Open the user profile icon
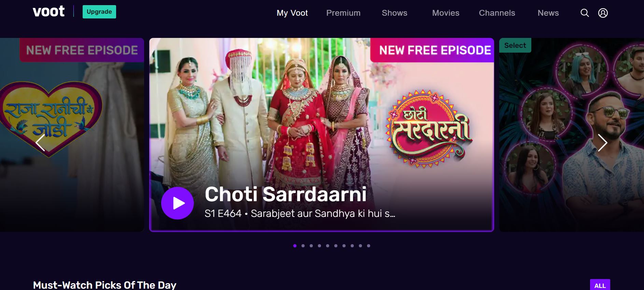Image resolution: width=644 pixels, height=290 pixels. [603, 13]
